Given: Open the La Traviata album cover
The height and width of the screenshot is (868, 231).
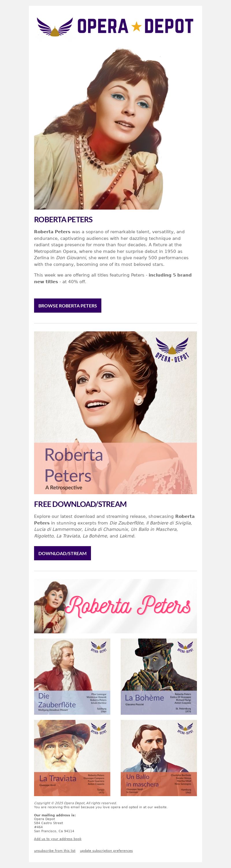Looking at the screenshot, I should click(72, 758).
